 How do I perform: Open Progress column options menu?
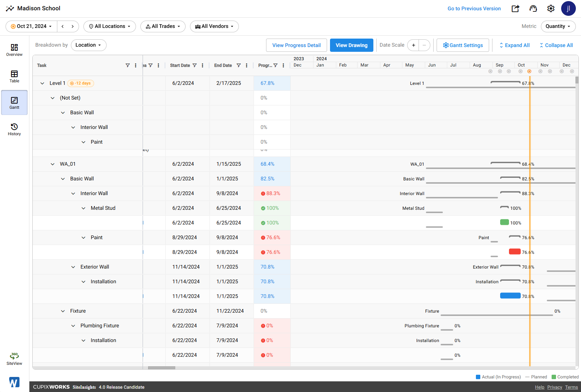pos(283,65)
